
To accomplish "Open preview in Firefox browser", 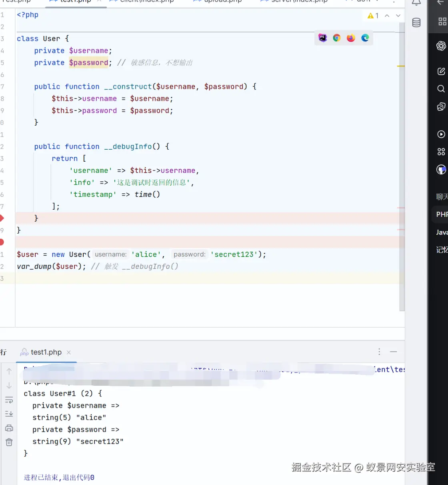I will click(351, 38).
